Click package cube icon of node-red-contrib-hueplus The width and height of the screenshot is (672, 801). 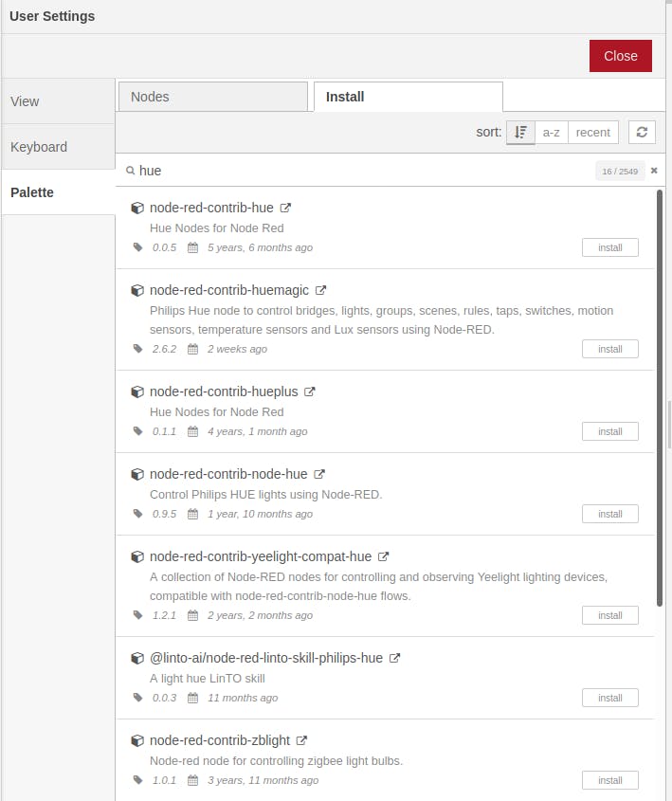(137, 391)
